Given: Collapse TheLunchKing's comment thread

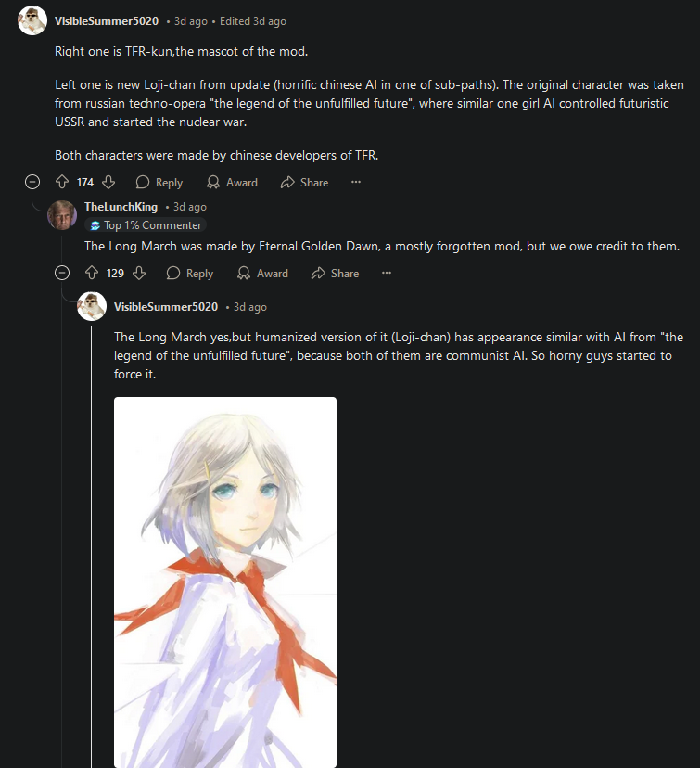Looking at the screenshot, I should point(62,273).
